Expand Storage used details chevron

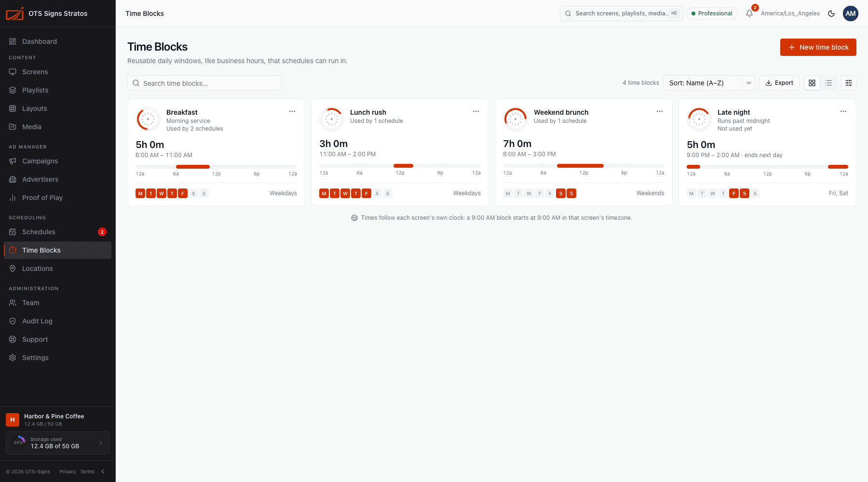pyautogui.click(x=101, y=443)
